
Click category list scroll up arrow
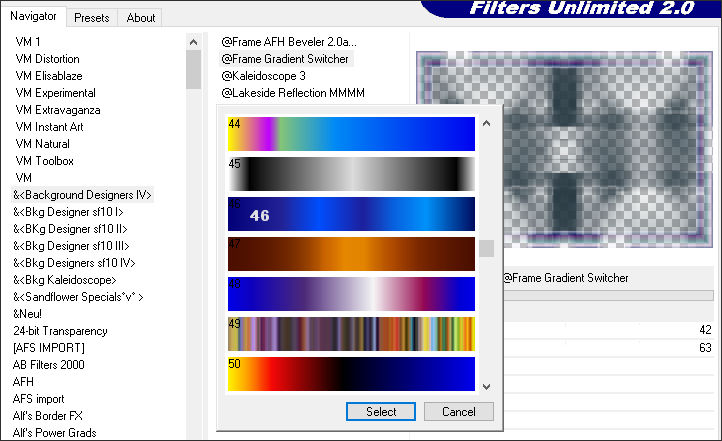point(193,42)
